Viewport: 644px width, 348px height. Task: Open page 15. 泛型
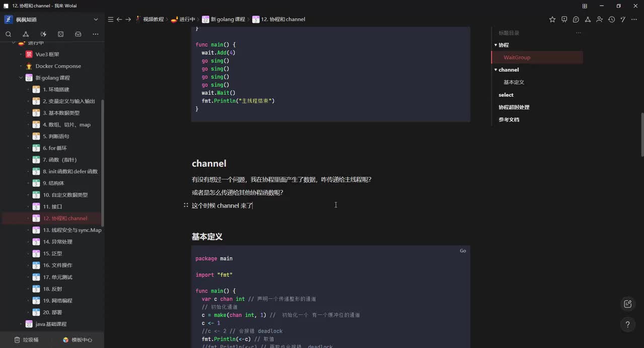tap(52, 254)
